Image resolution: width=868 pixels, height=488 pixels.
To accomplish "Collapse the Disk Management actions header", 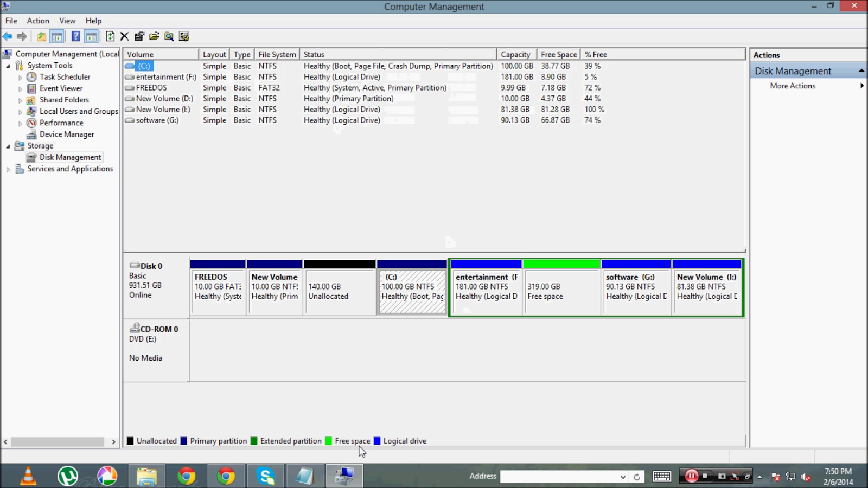I will (x=862, y=70).
